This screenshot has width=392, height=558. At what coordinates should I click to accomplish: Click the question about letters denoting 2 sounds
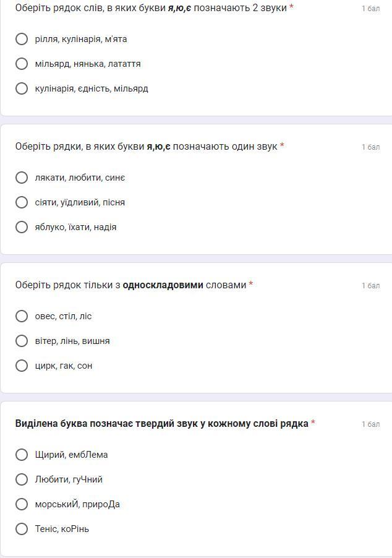coord(151,8)
